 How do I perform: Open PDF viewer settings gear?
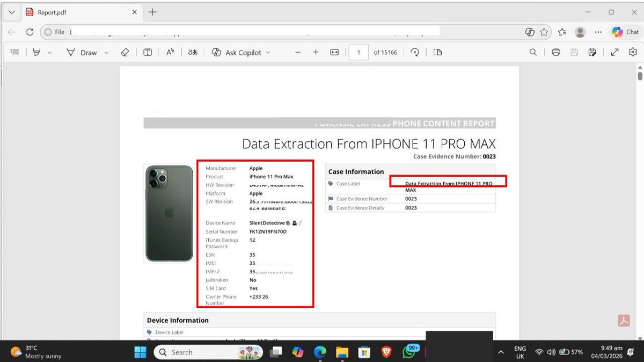633,52
